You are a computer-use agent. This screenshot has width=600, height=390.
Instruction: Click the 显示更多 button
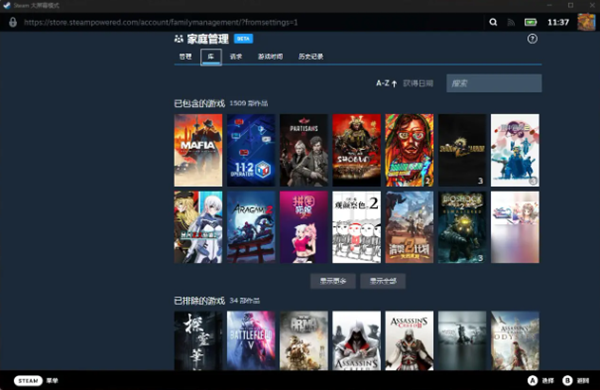(333, 281)
